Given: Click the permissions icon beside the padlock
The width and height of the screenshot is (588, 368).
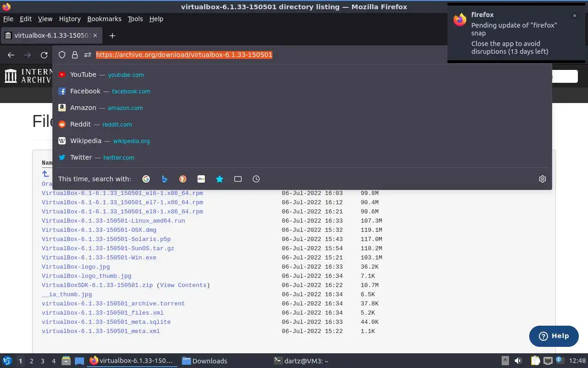Looking at the screenshot, I should point(88,55).
